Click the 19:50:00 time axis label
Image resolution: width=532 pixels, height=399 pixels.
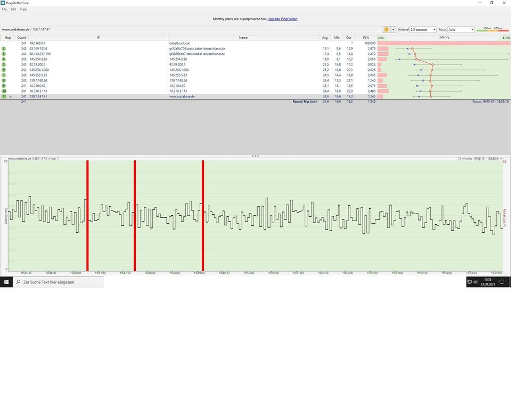click(x=248, y=273)
